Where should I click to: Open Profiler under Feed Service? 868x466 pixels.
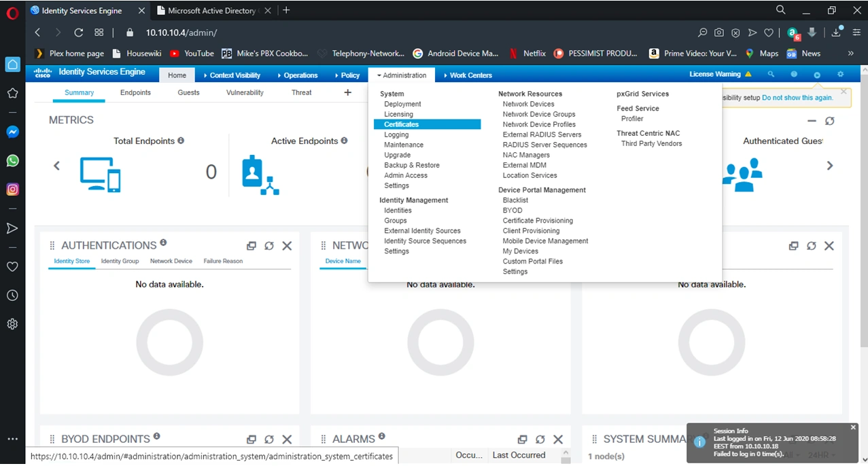click(632, 119)
